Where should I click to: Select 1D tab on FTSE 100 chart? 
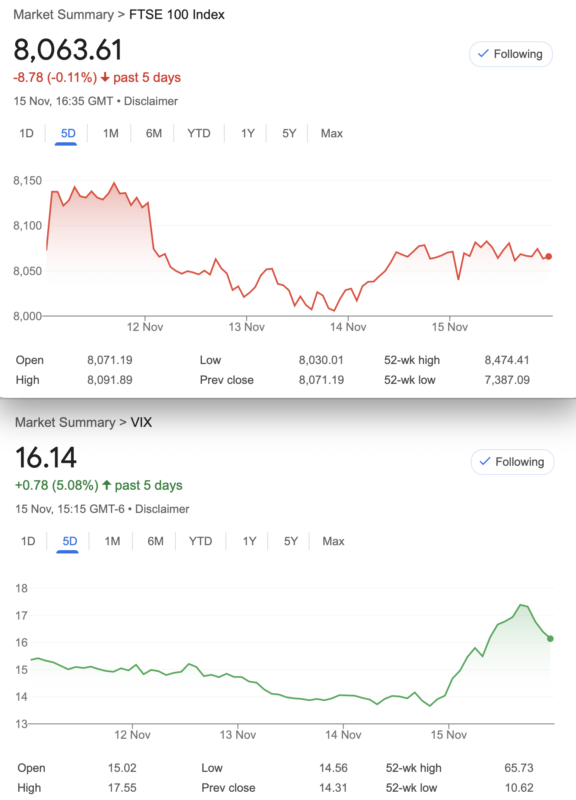tap(27, 134)
